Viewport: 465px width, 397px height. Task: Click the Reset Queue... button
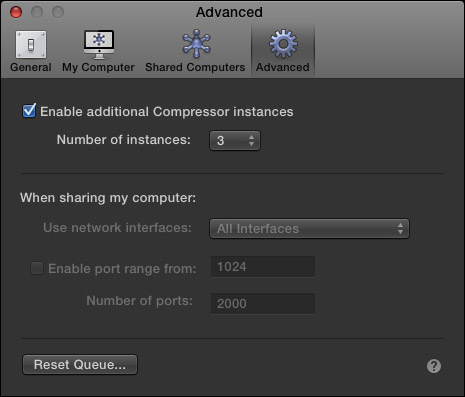(80, 364)
